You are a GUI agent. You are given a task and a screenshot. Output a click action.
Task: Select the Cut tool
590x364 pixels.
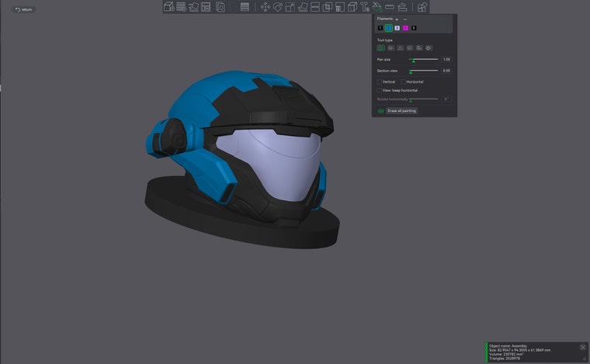click(315, 7)
